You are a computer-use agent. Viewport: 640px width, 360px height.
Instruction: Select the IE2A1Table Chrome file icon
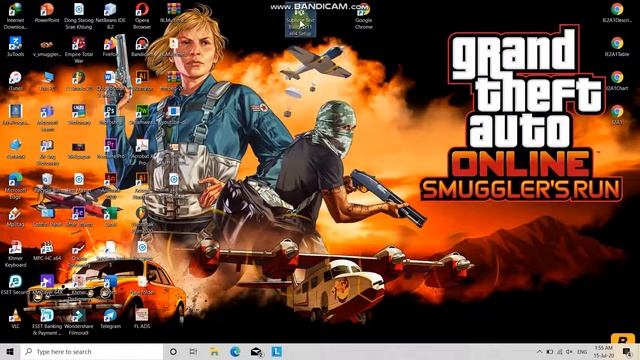point(617,46)
